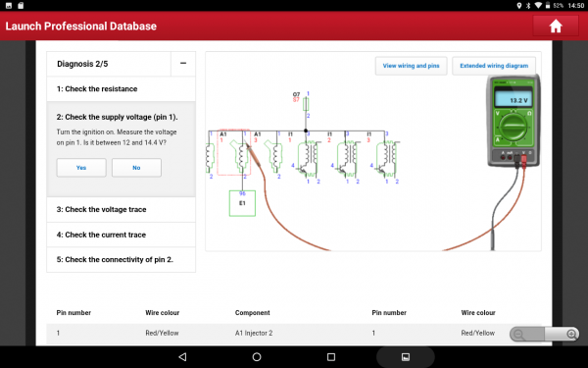This screenshot has height=368, width=588.
Task: Tap Android back navigation triangle
Action: pyautogui.click(x=182, y=357)
